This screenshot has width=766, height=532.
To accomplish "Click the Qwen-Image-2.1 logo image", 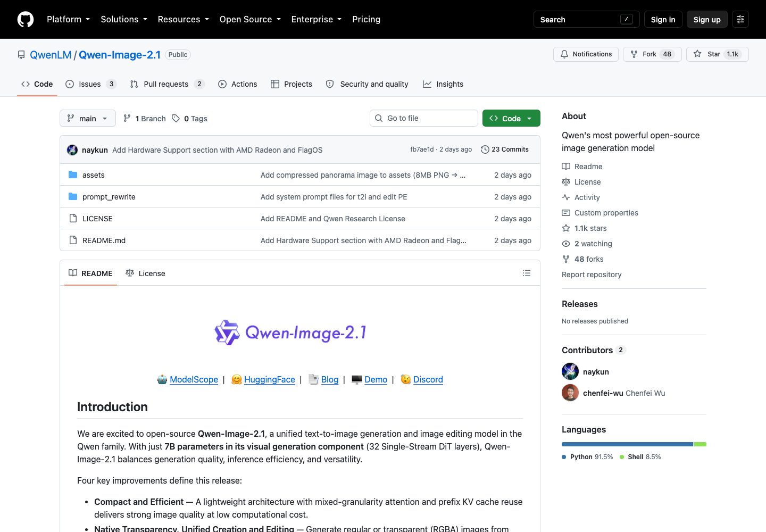I will click(x=291, y=332).
